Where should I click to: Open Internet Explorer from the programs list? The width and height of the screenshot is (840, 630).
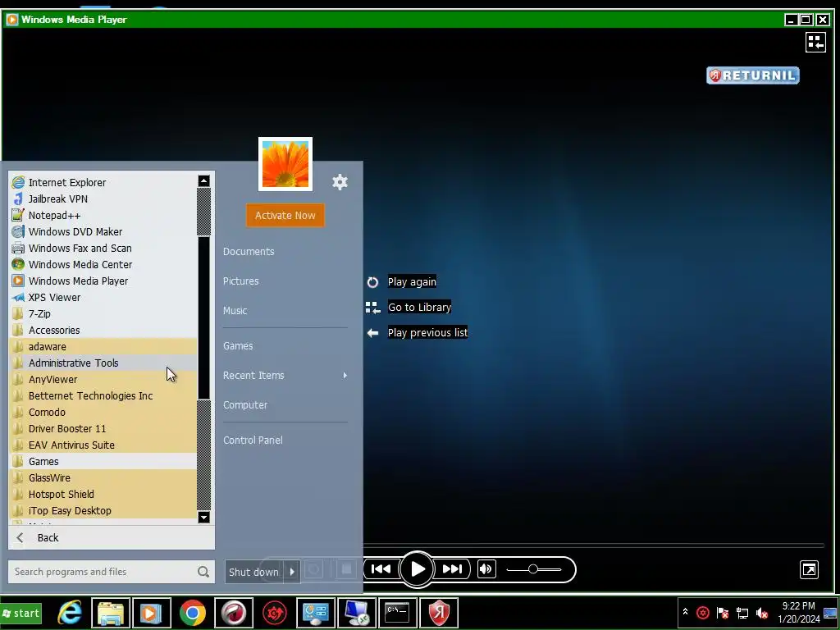(x=103, y=182)
